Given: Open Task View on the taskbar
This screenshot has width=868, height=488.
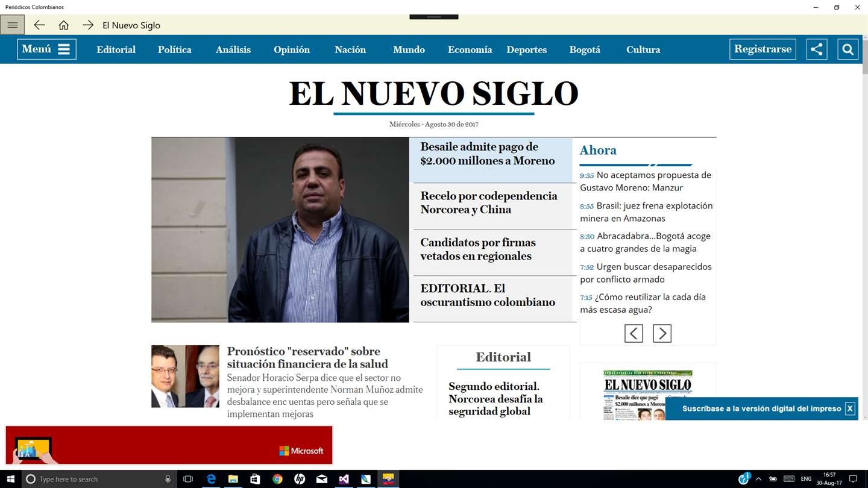Looking at the screenshot, I should tap(188, 479).
